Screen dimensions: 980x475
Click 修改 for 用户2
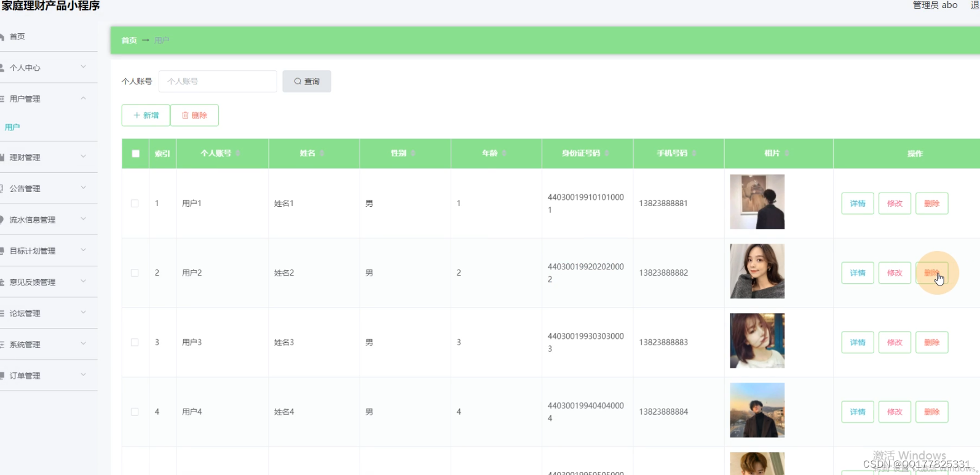[895, 273]
